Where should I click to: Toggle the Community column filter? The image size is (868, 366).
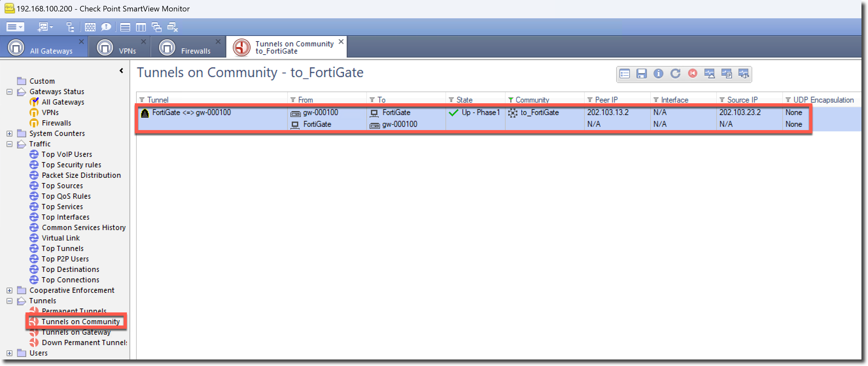tap(511, 100)
